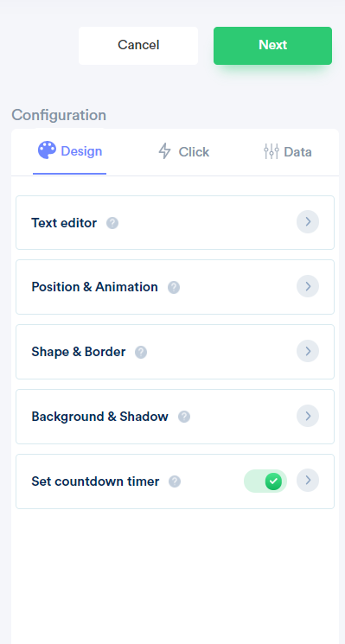345x644 pixels.
Task: Click the Cancel button
Action: (x=138, y=46)
